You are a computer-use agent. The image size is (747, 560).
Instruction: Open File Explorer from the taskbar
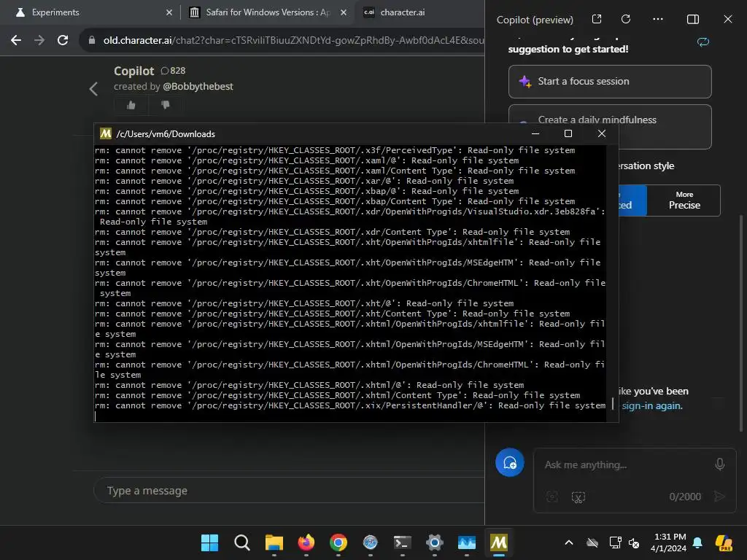click(274, 542)
